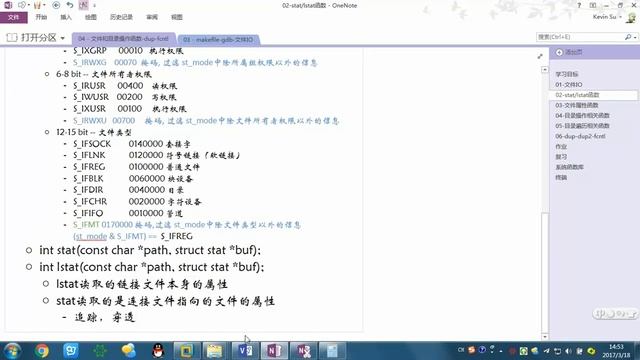
Task: Click the scroll up arrow of the page scrollbar
Action: pos(544,70)
